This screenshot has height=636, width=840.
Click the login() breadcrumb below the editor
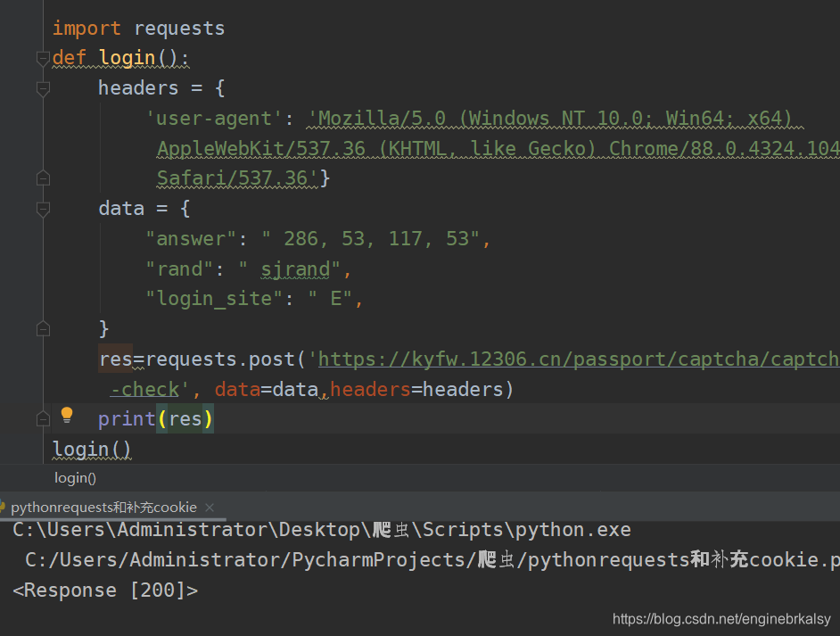pos(75,478)
